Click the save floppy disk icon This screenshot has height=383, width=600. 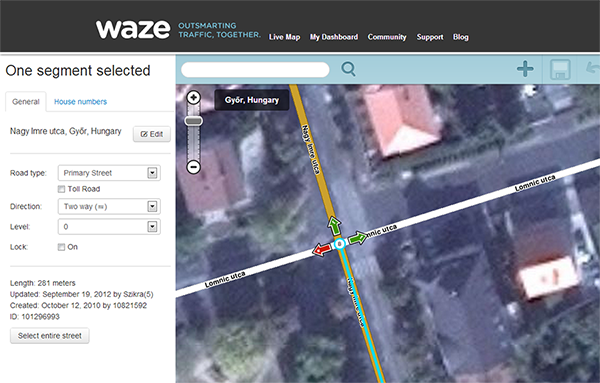560,69
